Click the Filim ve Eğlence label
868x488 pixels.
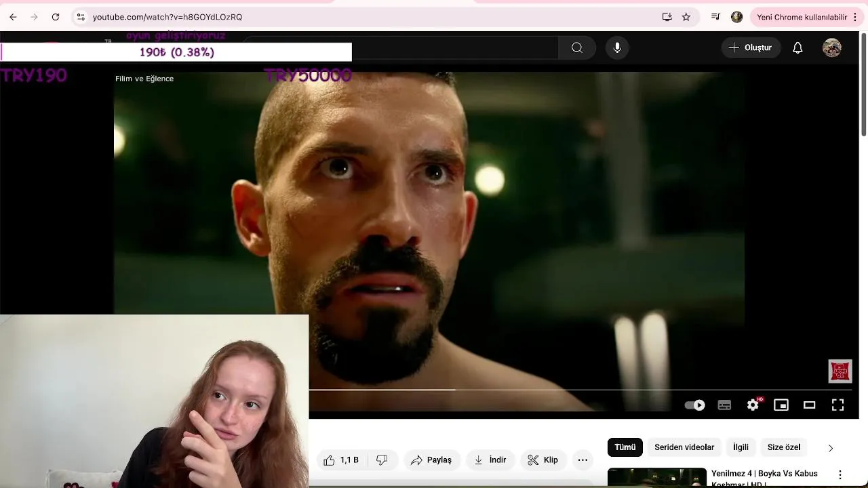144,79
